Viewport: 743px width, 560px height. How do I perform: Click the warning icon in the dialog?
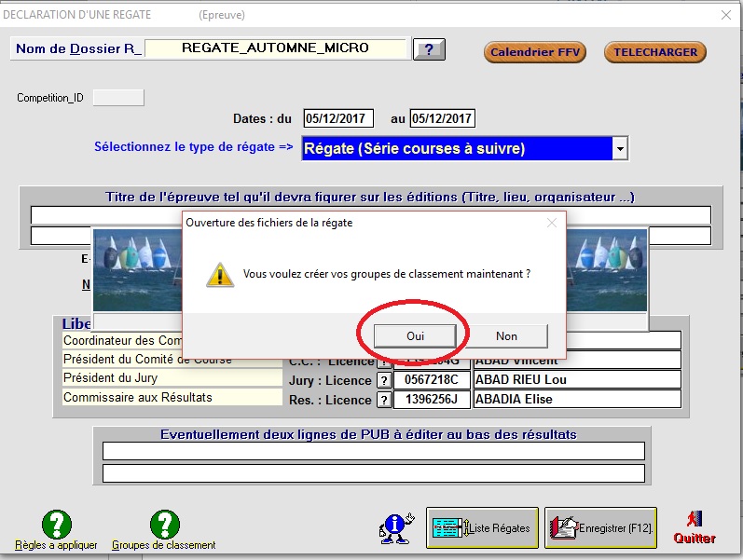pyautogui.click(x=220, y=275)
